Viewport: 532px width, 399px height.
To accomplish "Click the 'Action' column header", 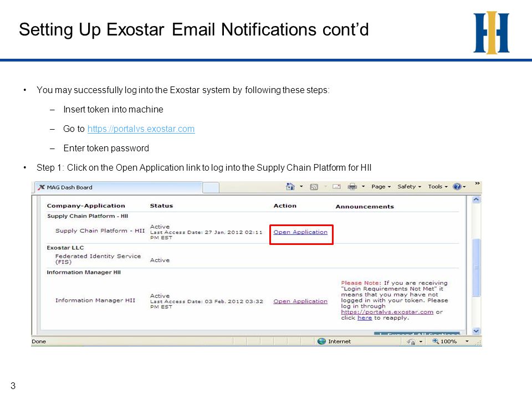I will click(285, 206).
